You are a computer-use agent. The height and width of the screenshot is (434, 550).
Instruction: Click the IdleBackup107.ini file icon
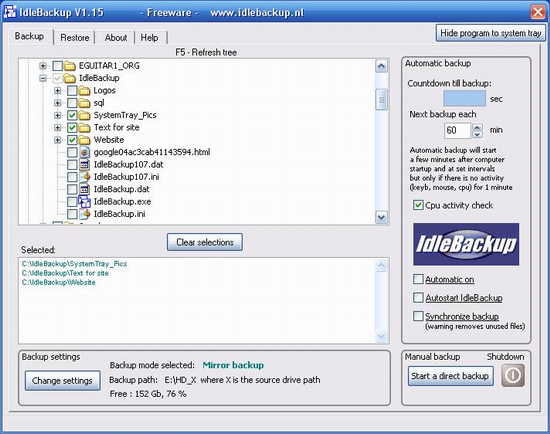click(85, 176)
